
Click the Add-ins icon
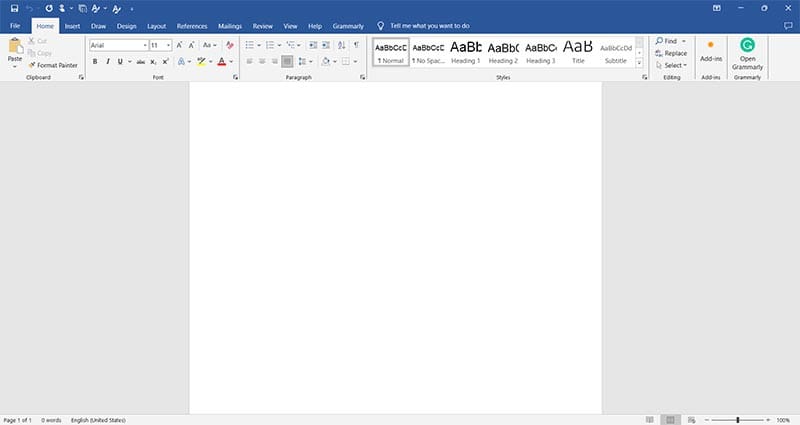[710, 45]
